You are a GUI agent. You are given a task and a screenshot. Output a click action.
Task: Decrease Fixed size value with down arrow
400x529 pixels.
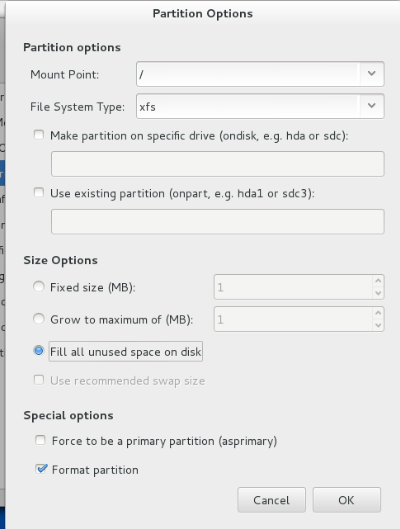[378, 293]
